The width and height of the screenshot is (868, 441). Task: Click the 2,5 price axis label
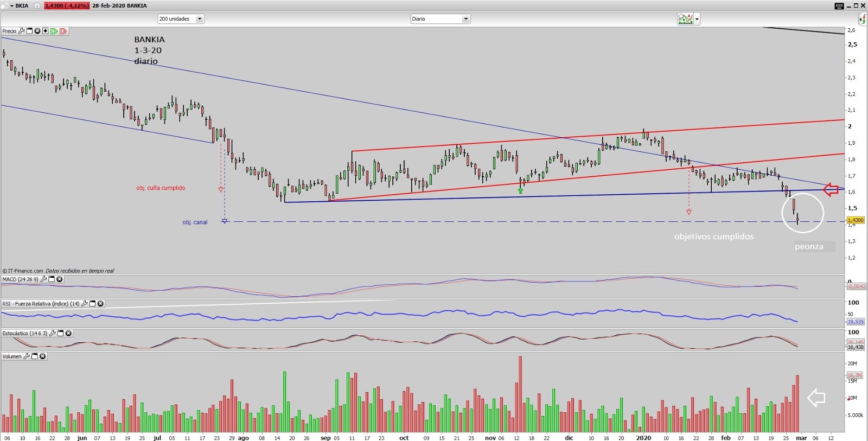tap(853, 44)
